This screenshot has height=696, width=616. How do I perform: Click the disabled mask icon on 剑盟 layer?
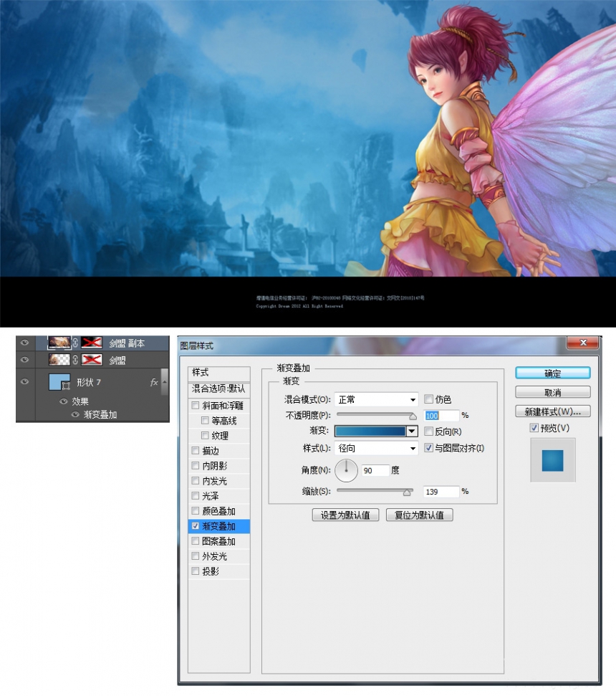[92, 360]
